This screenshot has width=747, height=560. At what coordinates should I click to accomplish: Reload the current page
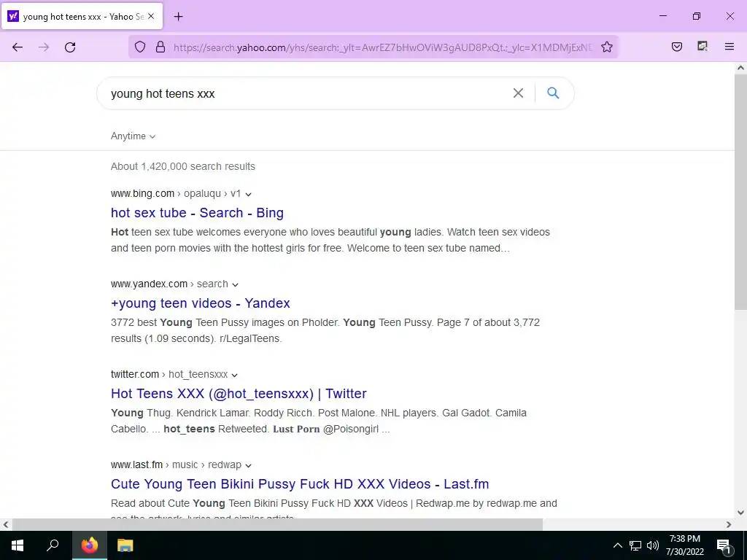pyautogui.click(x=70, y=47)
